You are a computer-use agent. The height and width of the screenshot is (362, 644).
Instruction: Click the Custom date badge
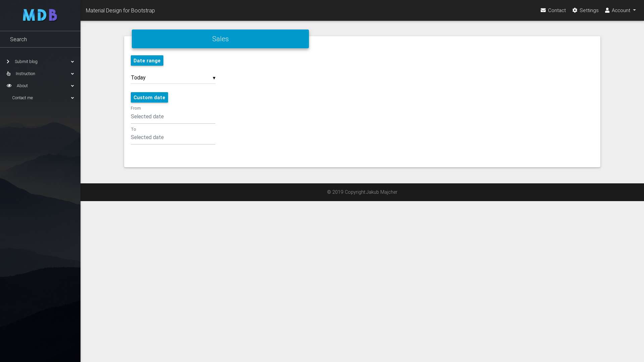pos(149,98)
